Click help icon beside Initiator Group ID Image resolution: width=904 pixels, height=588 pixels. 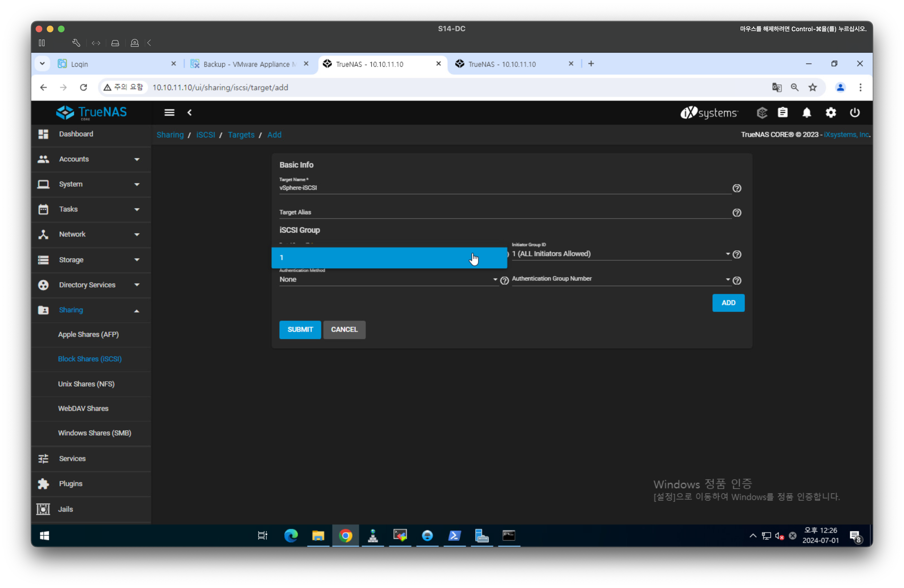(736, 254)
